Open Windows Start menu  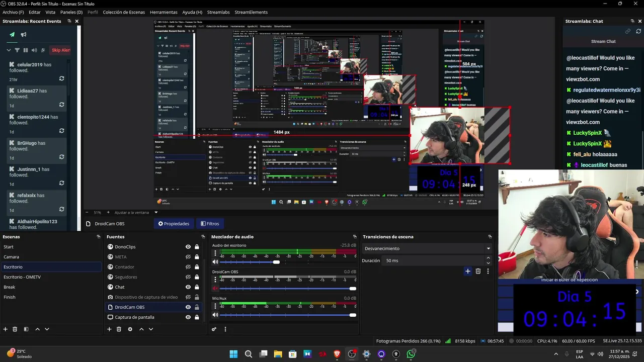point(233,354)
